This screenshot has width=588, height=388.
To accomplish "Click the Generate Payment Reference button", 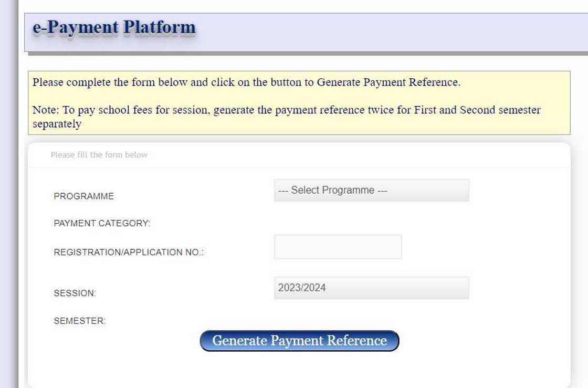I will [x=300, y=340].
